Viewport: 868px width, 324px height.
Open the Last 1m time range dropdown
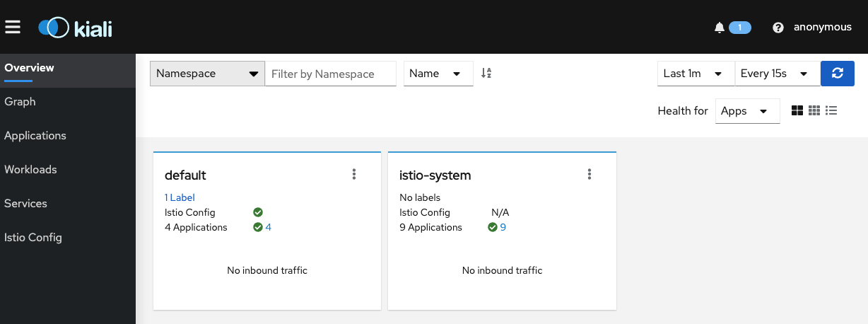[696, 74]
